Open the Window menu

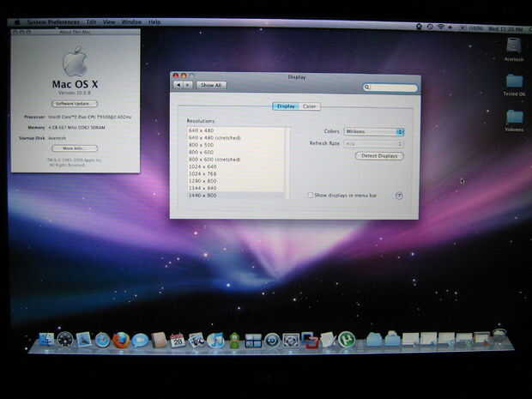coord(131,22)
